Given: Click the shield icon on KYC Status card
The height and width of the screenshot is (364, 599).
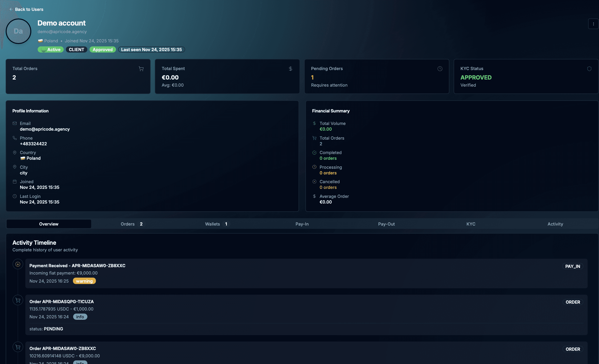Looking at the screenshot, I should 589,69.
